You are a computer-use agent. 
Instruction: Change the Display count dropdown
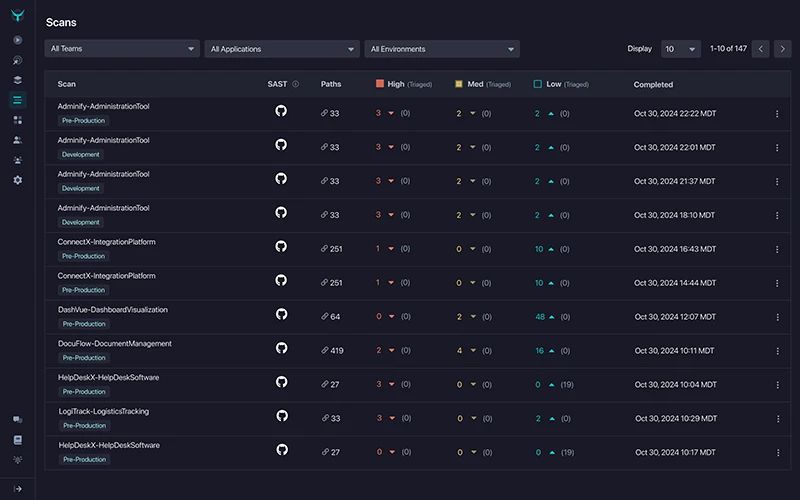click(x=680, y=49)
